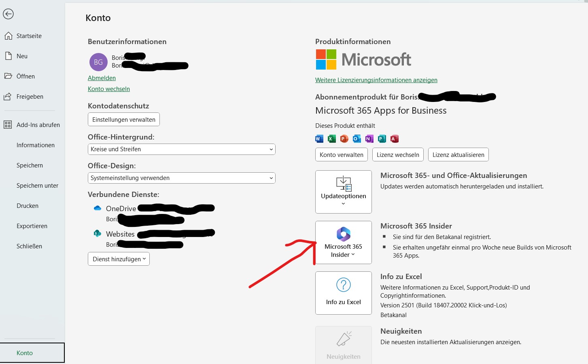Click the text "Version 2501 (Build 18407.20002 Klick-und-Los)"
Image resolution: width=588 pixels, height=364 pixels.
pyautogui.click(x=444, y=305)
